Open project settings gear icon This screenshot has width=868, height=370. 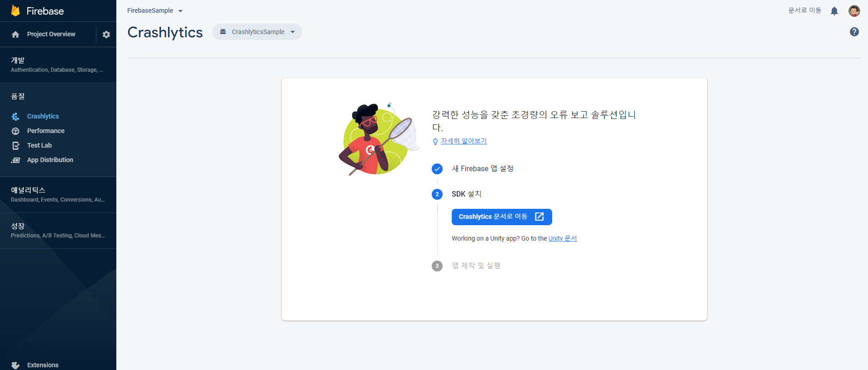[106, 35]
